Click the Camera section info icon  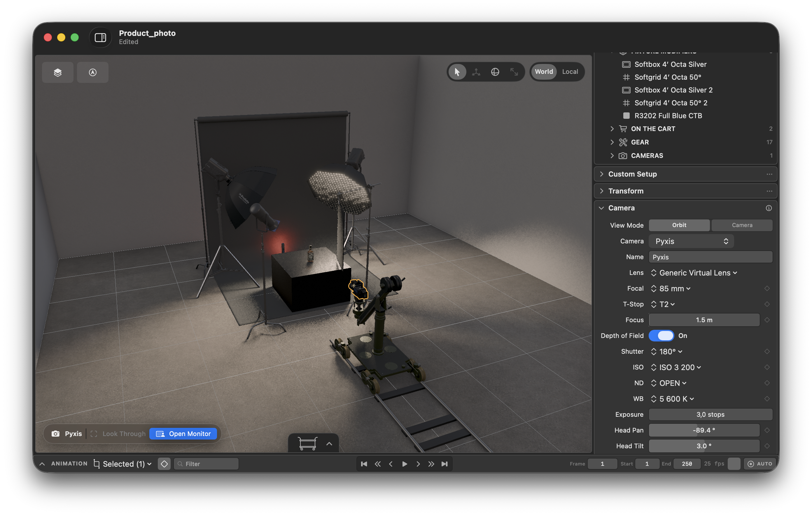pyautogui.click(x=769, y=208)
